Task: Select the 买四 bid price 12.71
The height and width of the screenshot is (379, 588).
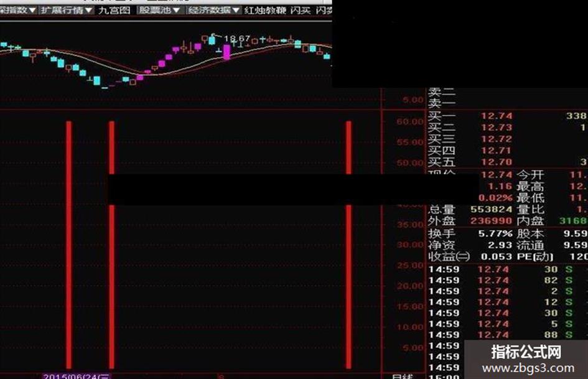Action: click(x=497, y=151)
